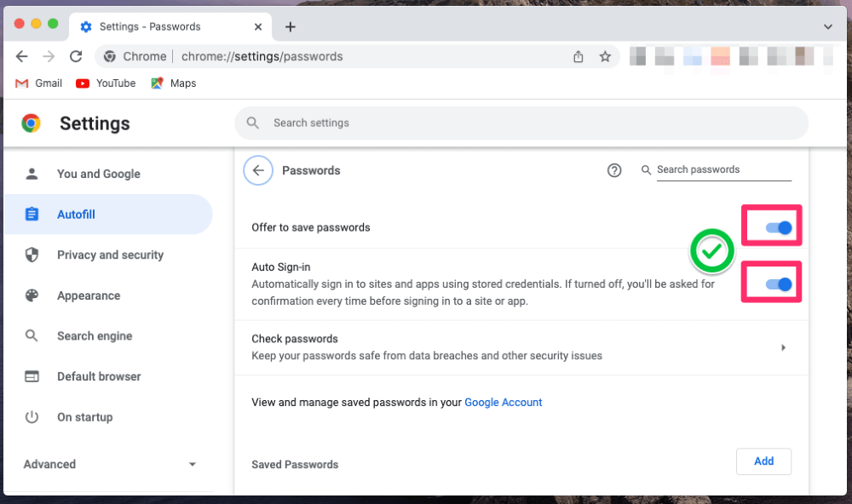The image size is (852, 504).
Task: Open the YouTube bookmark
Action: (x=106, y=83)
